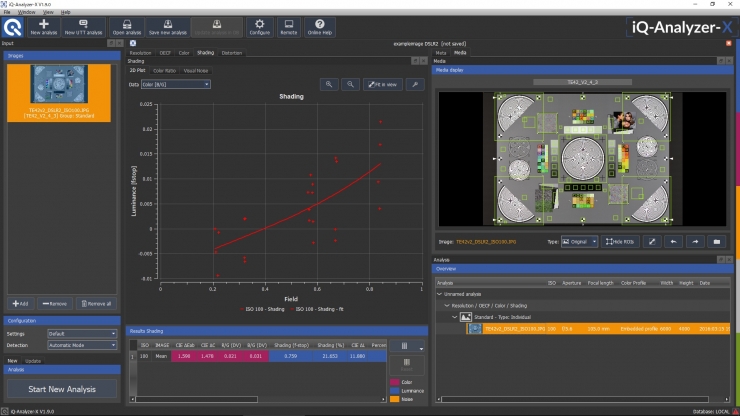Open the Window menu
The height and width of the screenshot is (416, 740).
(x=26, y=12)
